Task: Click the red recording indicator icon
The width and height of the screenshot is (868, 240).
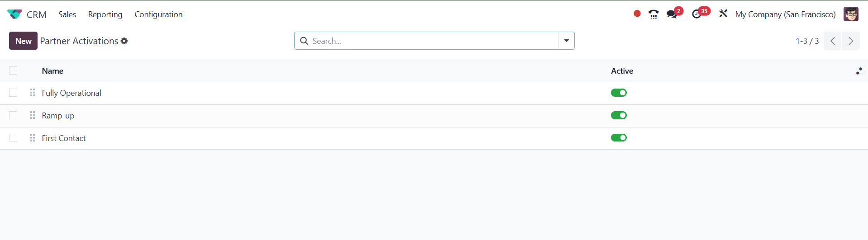Action: pos(637,14)
